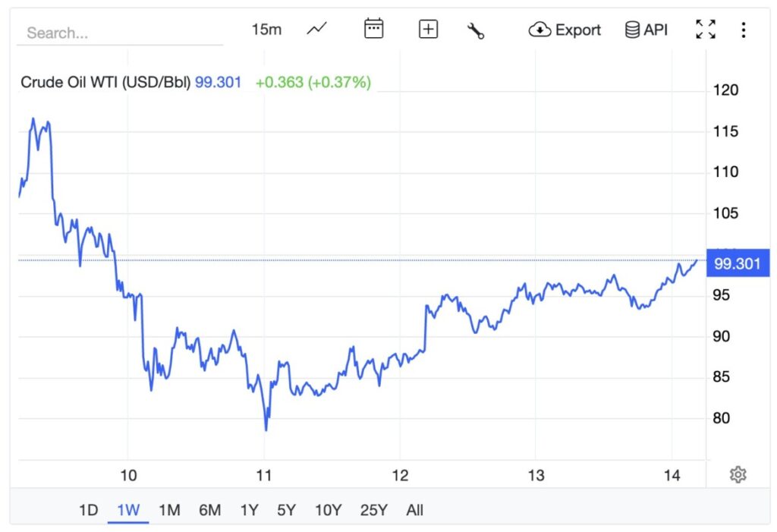This screenshot has width=777, height=532.
Task: Open chart settings gear icon
Action: 738,474
